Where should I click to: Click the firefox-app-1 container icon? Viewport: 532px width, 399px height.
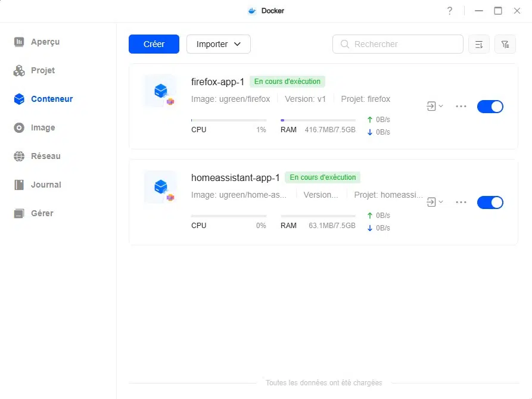click(x=160, y=91)
